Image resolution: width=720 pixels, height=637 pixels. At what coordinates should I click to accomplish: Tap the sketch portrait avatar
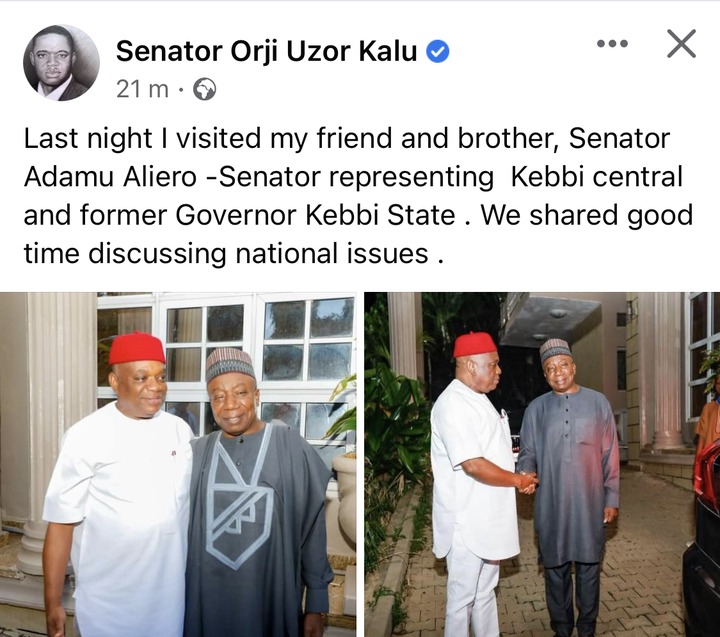coord(61,63)
